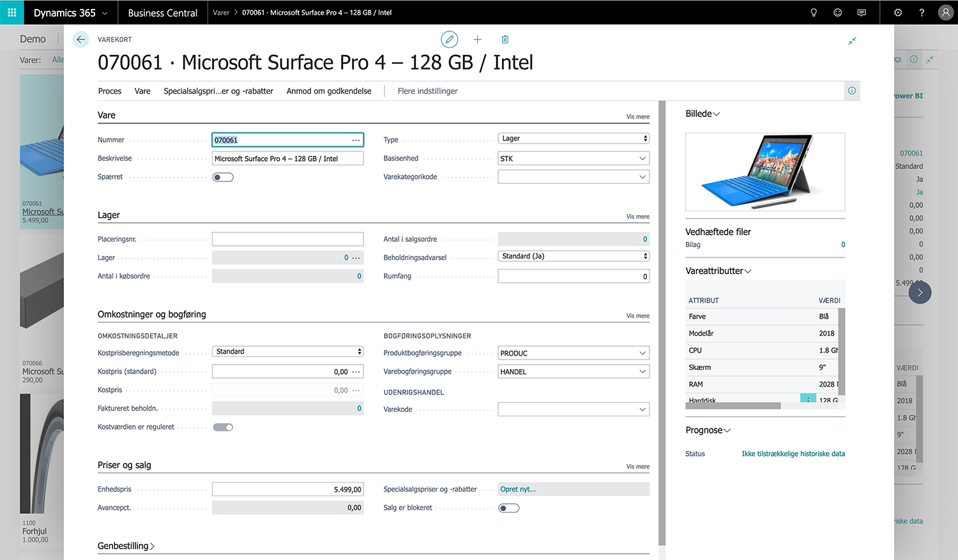Image resolution: width=958 pixels, height=560 pixels.
Task: Open the settings gear icon
Action: [x=898, y=12]
